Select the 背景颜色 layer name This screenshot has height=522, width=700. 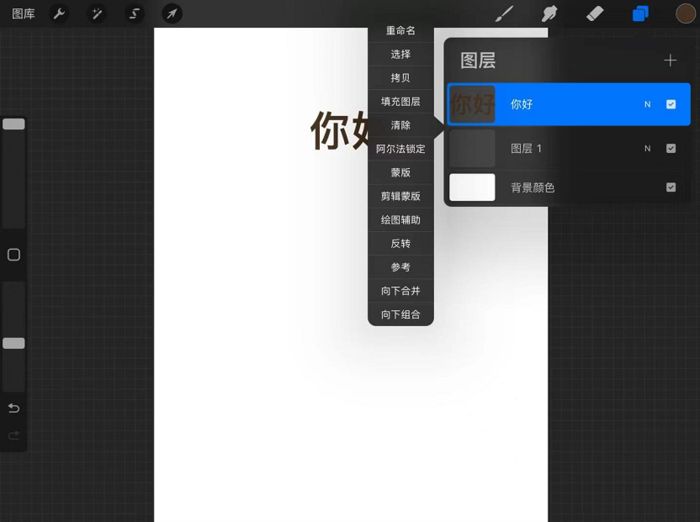[533, 188]
